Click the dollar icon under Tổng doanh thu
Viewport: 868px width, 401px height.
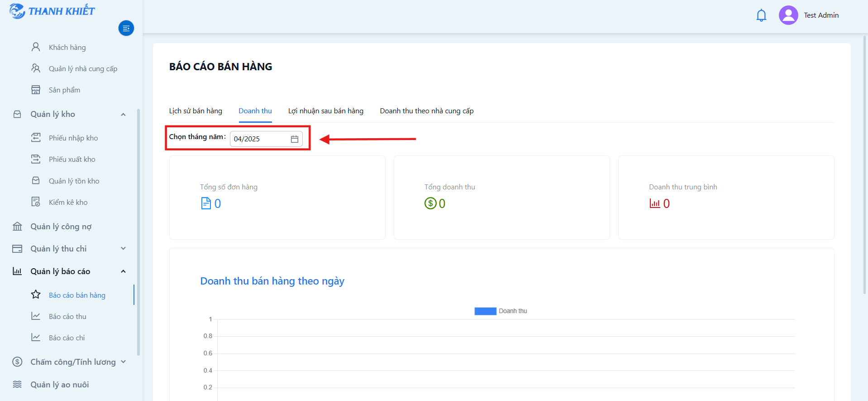(430, 203)
